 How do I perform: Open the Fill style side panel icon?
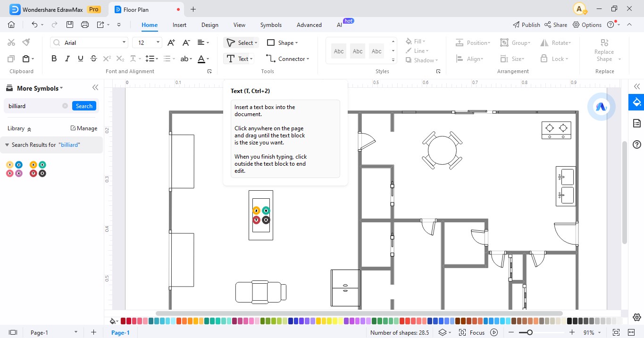(636, 102)
